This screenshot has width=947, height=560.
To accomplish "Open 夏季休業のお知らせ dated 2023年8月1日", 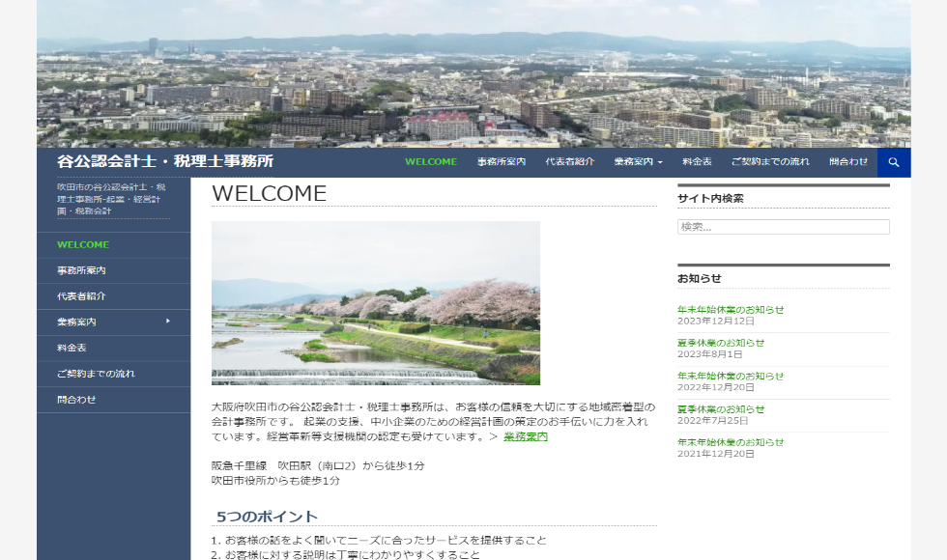I will click(721, 343).
